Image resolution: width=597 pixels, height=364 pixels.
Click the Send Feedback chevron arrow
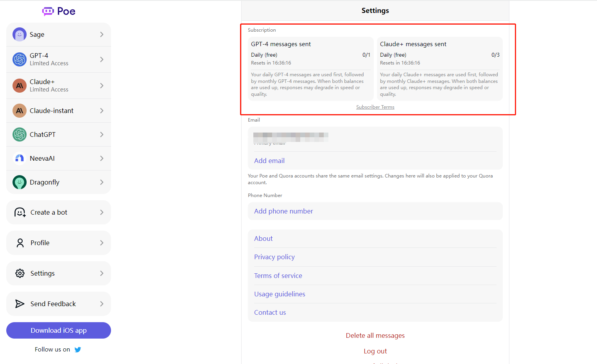click(x=102, y=304)
